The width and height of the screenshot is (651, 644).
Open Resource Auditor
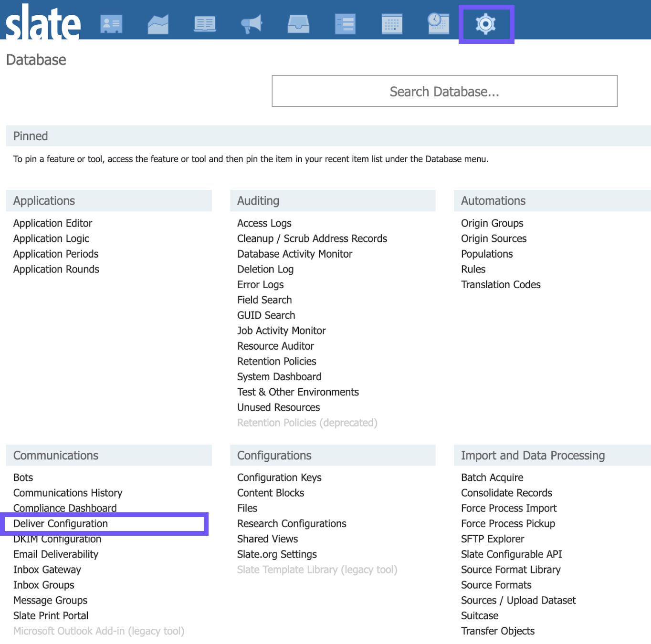click(275, 346)
